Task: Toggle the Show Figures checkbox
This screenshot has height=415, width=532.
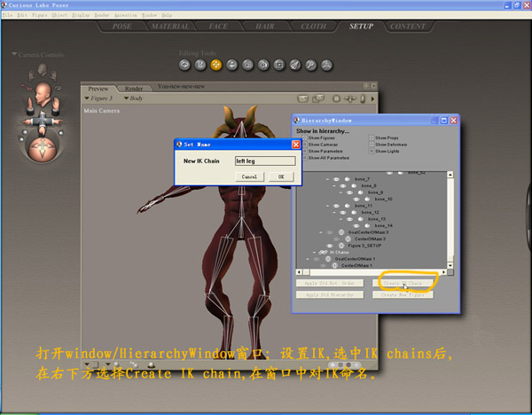Action: coord(306,138)
